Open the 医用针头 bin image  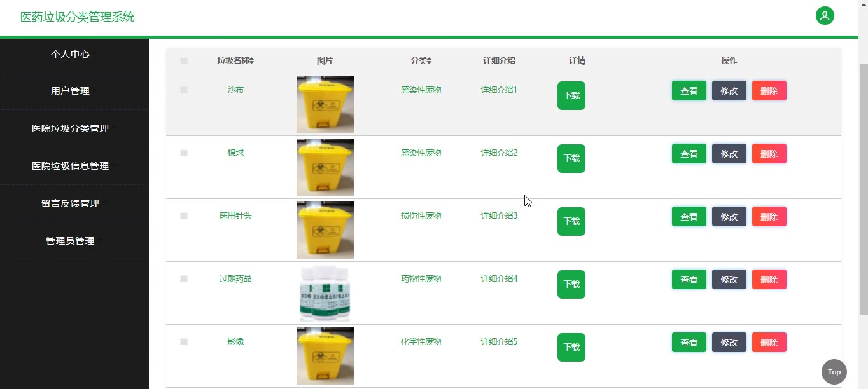tap(325, 230)
